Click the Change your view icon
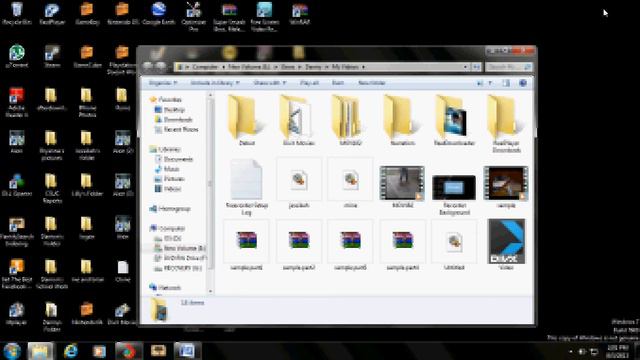The width and height of the screenshot is (640, 360). [x=480, y=83]
